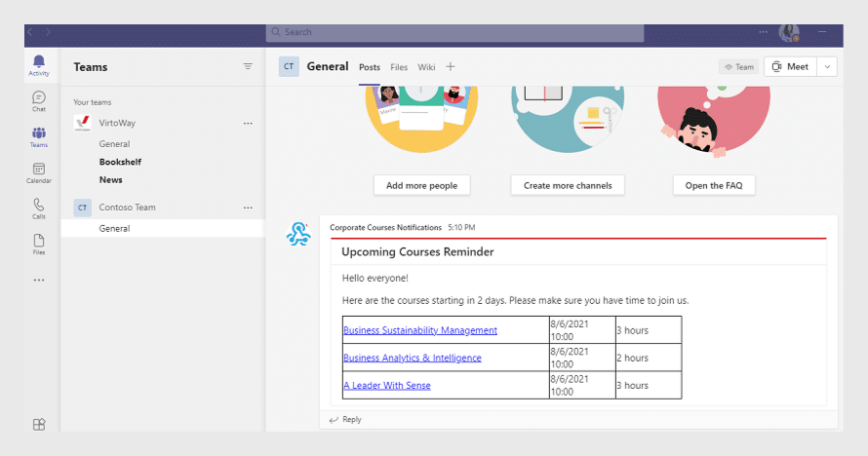Screen dimensions: 868x456
Task: Click the '2 hours' duration cell
Action: [649, 359]
